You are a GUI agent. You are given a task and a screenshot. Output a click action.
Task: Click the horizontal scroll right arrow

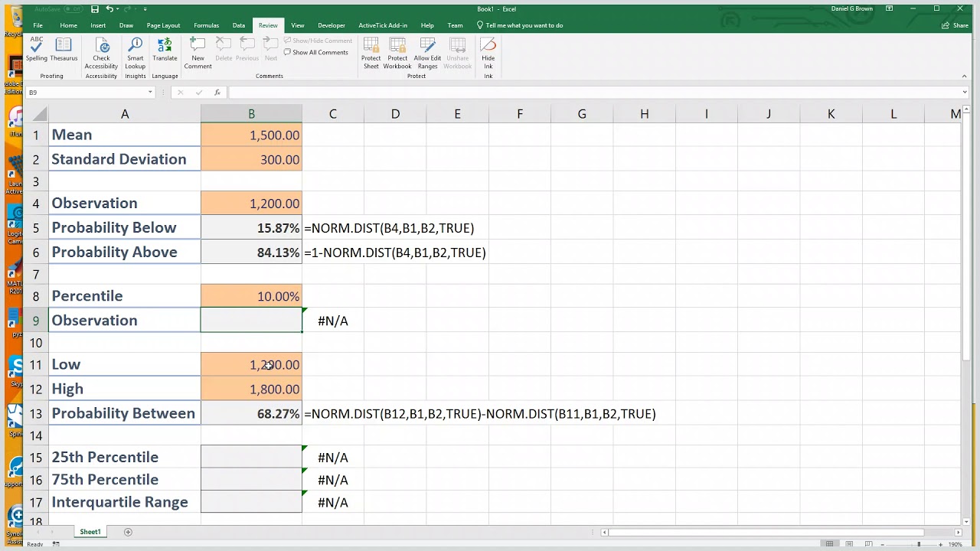958,532
